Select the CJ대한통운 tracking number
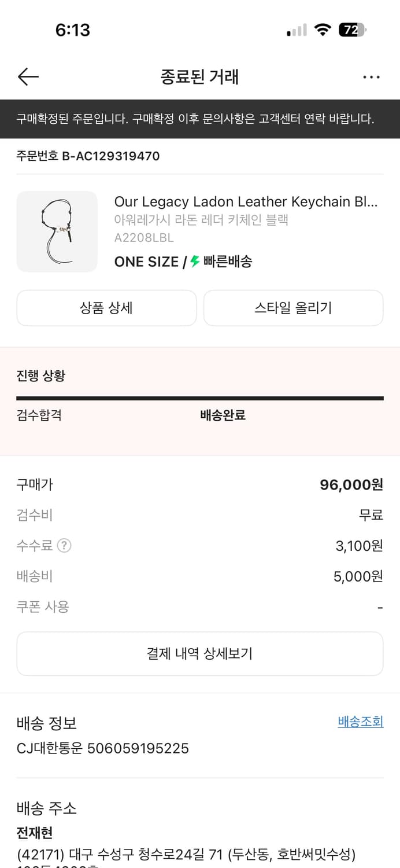Image resolution: width=400 pixels, height=868 pixels. click(102, 748)
